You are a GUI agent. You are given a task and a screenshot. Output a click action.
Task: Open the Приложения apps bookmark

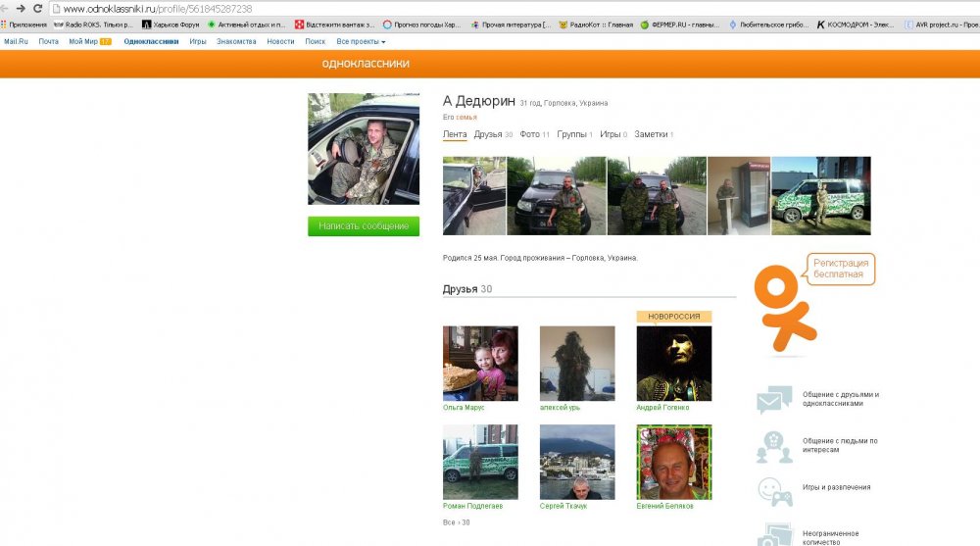(x=24, y=25)
